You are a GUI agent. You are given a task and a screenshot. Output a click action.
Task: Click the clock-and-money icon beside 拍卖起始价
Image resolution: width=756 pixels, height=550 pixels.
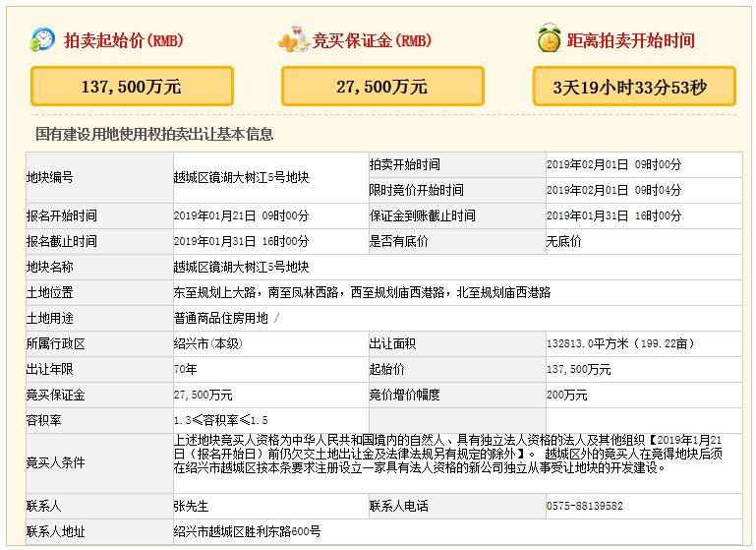click(x=42, y=40)
